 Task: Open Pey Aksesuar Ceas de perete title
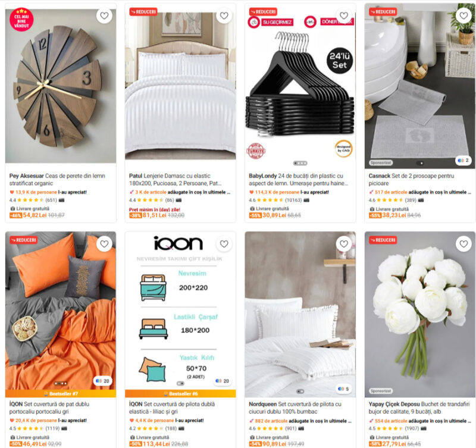click(x=57, y=180)
